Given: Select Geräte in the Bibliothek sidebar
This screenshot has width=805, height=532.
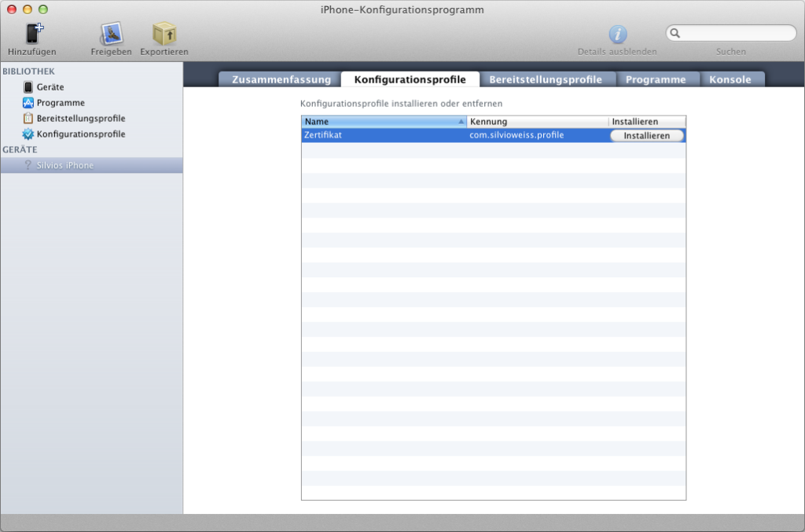Looking at the screenshot, I should tap(50, 87).
